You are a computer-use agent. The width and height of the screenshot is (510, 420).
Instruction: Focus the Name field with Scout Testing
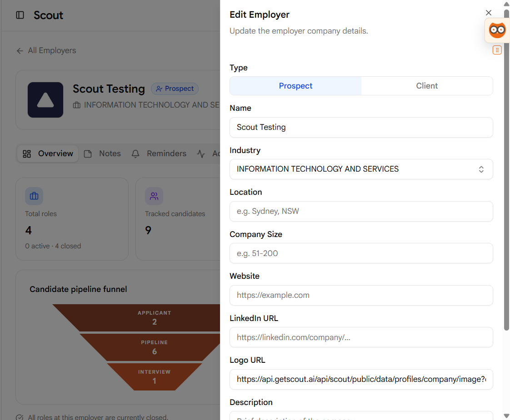coord(361,127)
